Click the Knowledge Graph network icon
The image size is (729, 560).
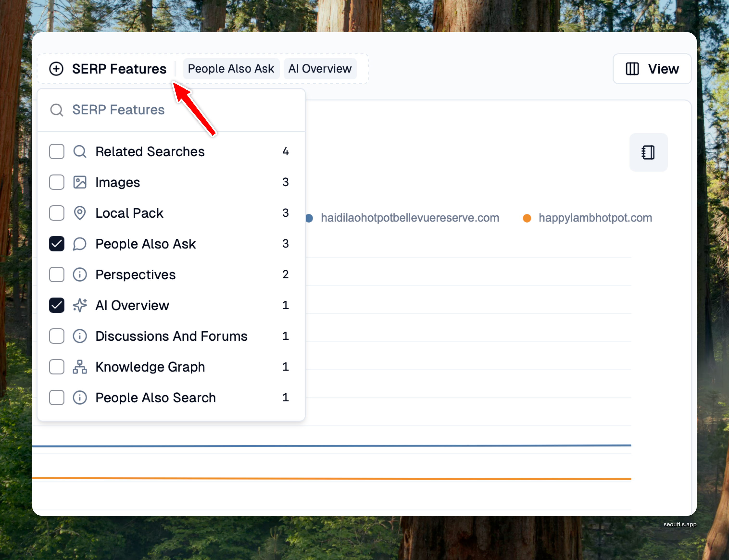(80, 367)
